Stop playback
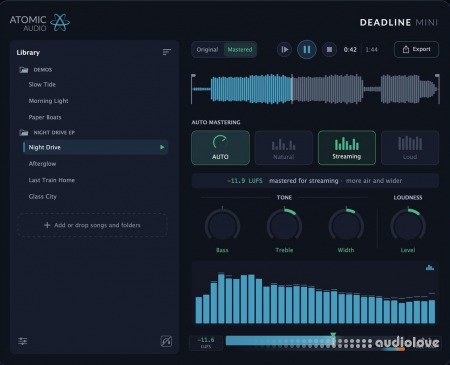Image resolution: width=450 pixels, height=365 pixels. (x=329, y=50)
